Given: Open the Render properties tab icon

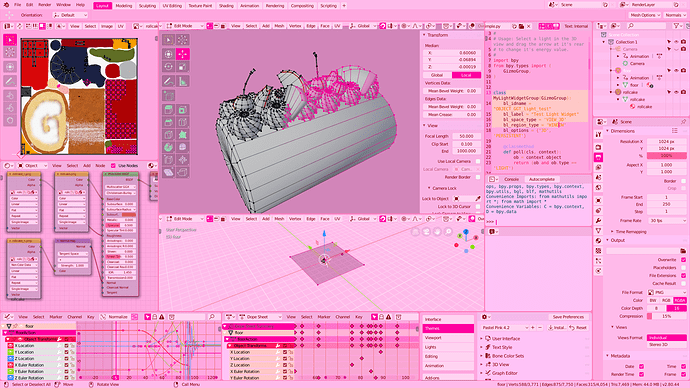Looking at the screenshot, I should [598, 147].
